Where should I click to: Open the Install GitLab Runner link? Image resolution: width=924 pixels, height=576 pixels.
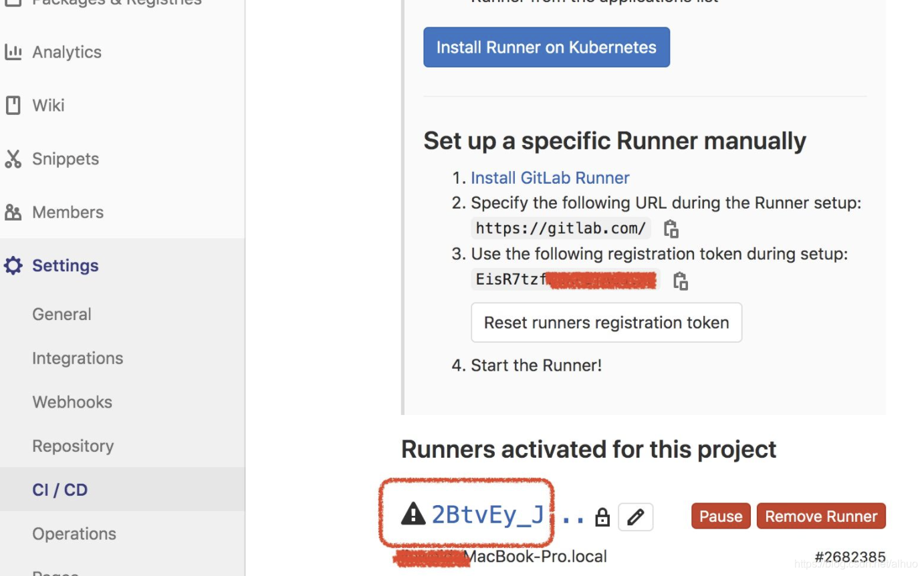click(x=550, y=178)
